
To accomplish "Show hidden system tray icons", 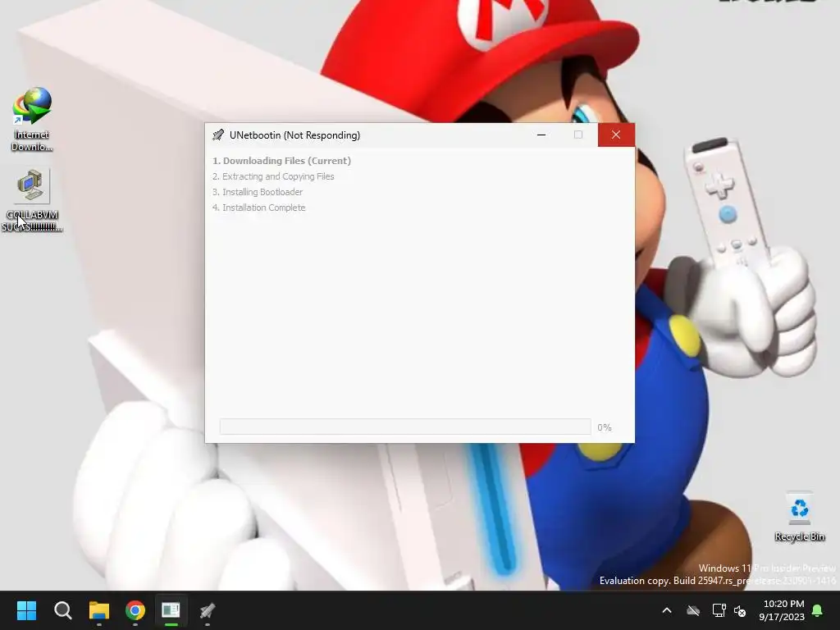I will 667,610.
